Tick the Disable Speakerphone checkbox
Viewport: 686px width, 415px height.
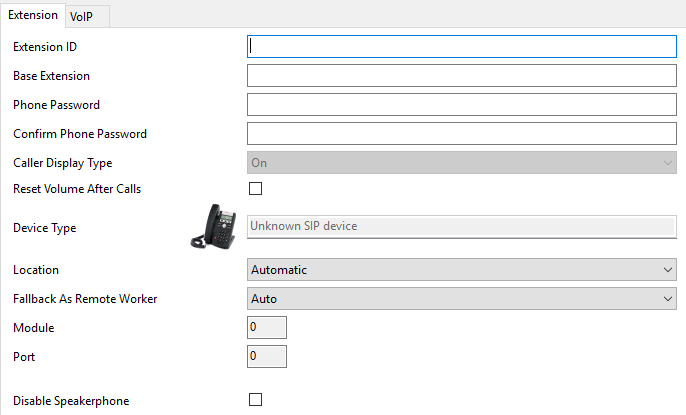[255, 400]
